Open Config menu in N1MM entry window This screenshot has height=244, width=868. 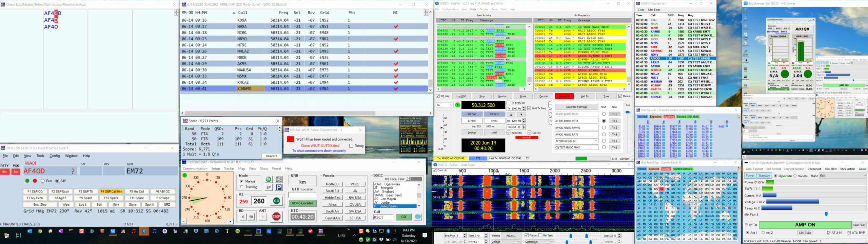[55, 156]
